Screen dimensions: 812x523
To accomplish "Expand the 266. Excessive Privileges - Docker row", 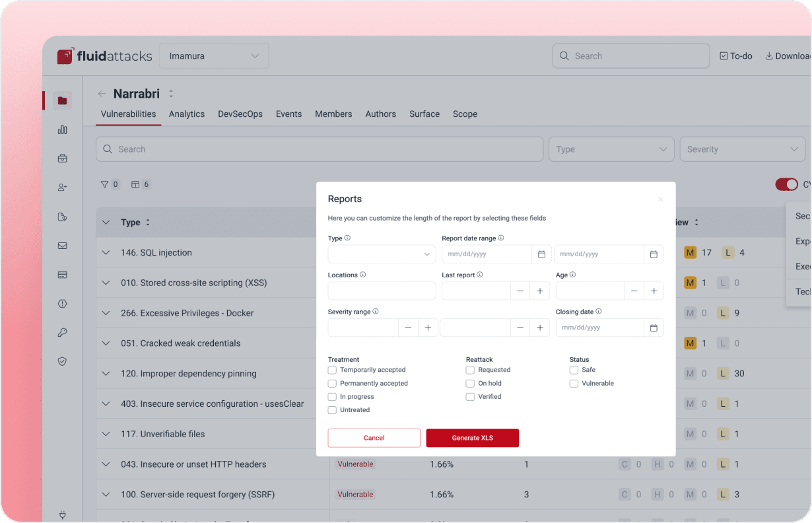I will point(106,313).
